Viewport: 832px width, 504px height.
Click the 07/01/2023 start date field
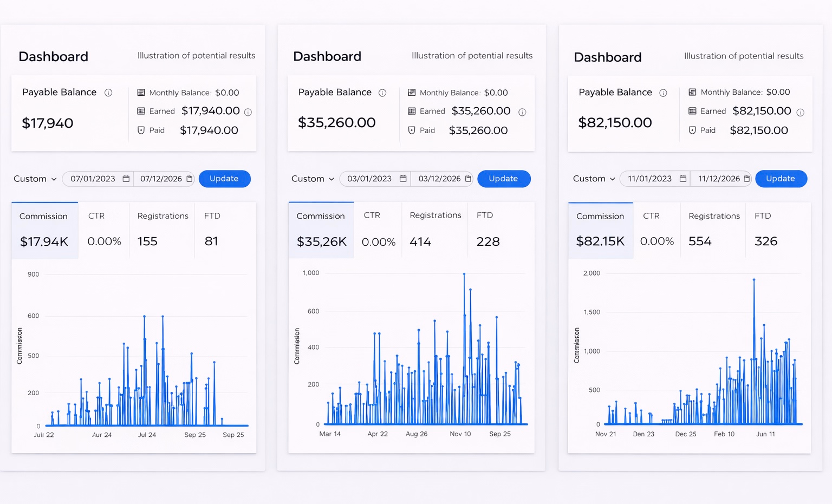(98, 179)
